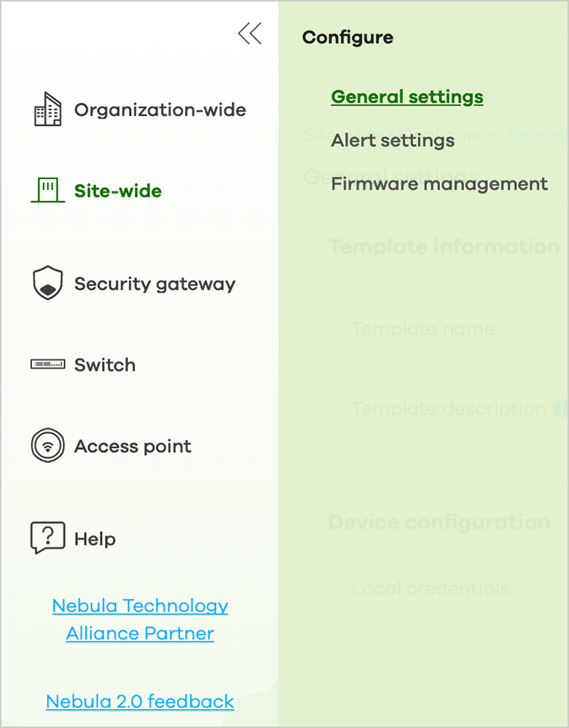Open the Help menu label

[x=95, y=539]
